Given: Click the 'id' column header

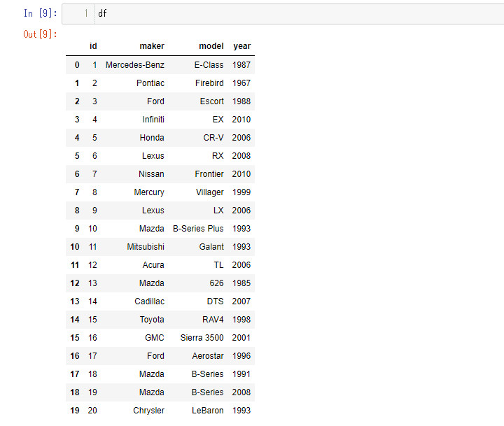Looking at the screenshot, I should 93,46.
